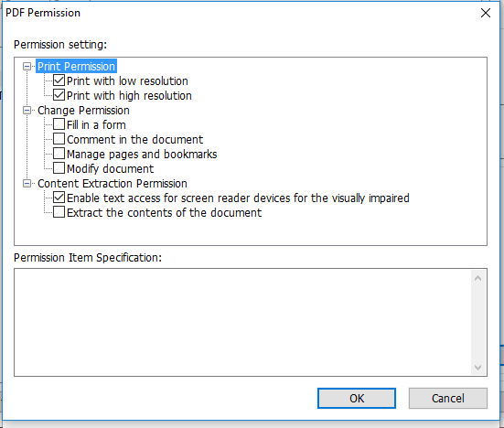This screenshot has width=504, height=428.
Task: Select Content Extraction Permission tree item
Action: coord(113,184)
